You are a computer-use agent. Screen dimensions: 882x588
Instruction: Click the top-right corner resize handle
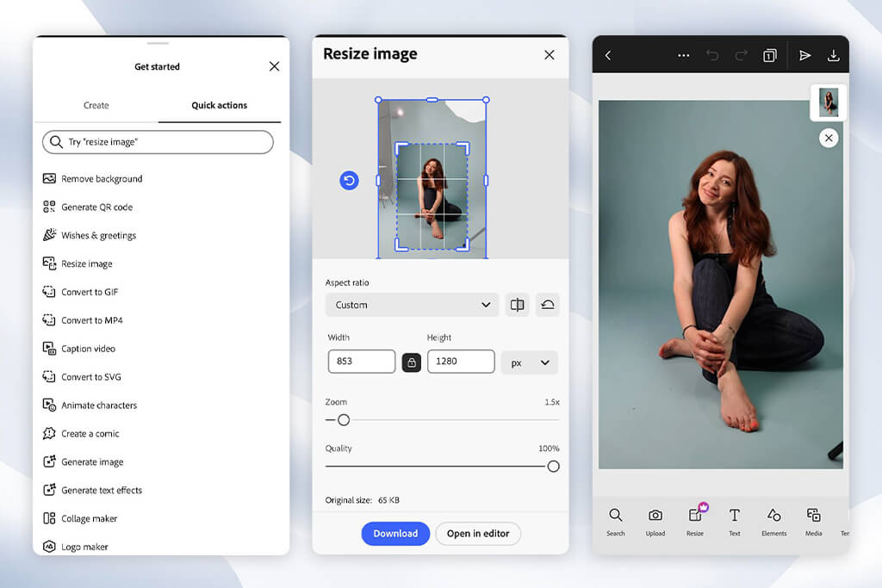(486, 100)
